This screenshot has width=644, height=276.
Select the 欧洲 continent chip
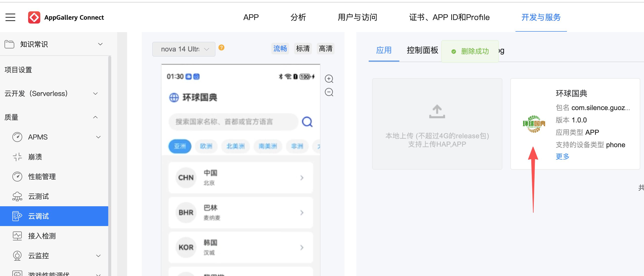[206, 146]
